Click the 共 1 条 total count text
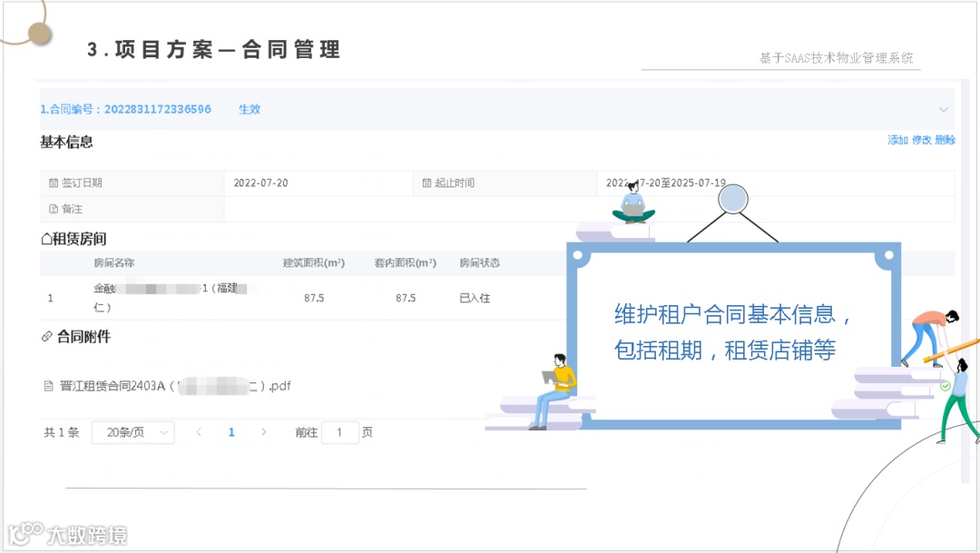The width and height of the screenshot is (980, 553). tap(62, 432)
